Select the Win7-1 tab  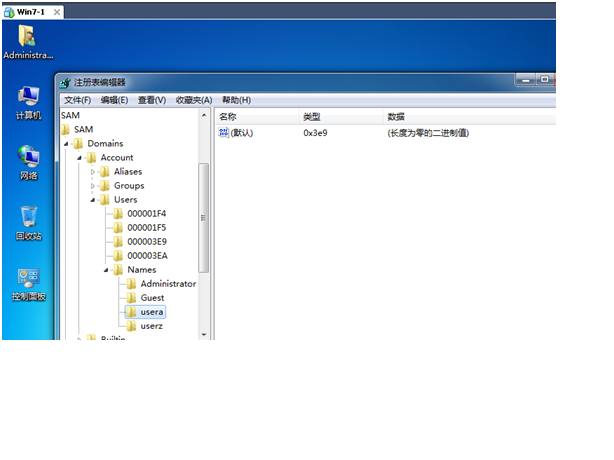coord(33,12)
